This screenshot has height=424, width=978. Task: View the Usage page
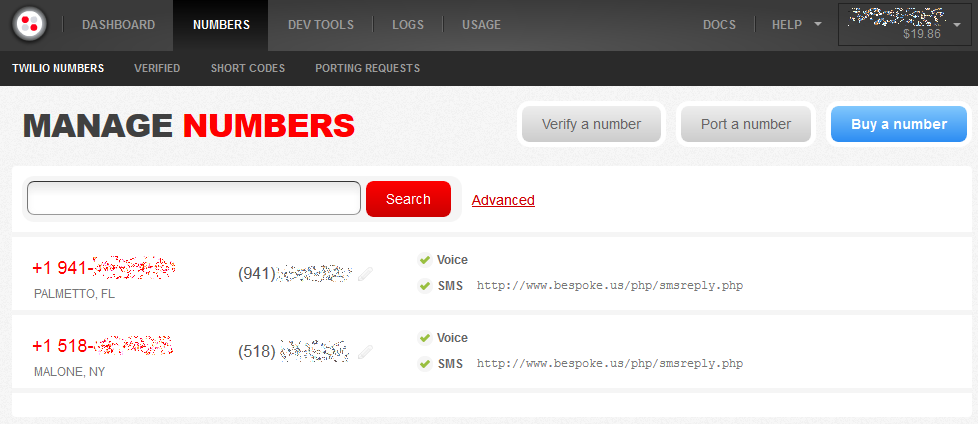point(481,25)
